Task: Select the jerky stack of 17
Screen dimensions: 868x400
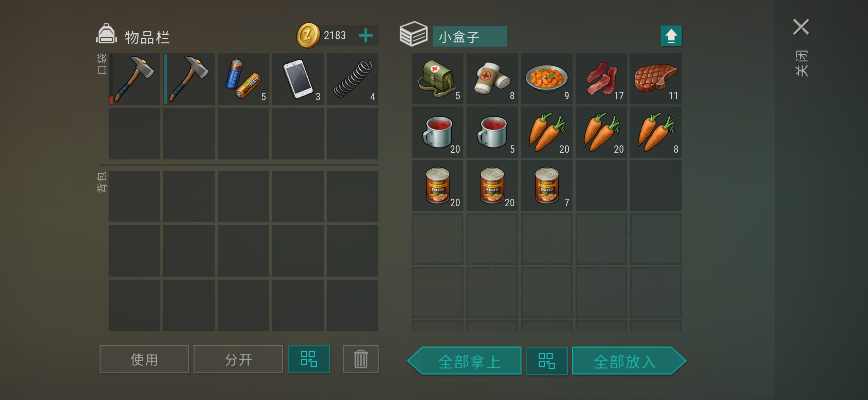Action: (x=601, y=79)
